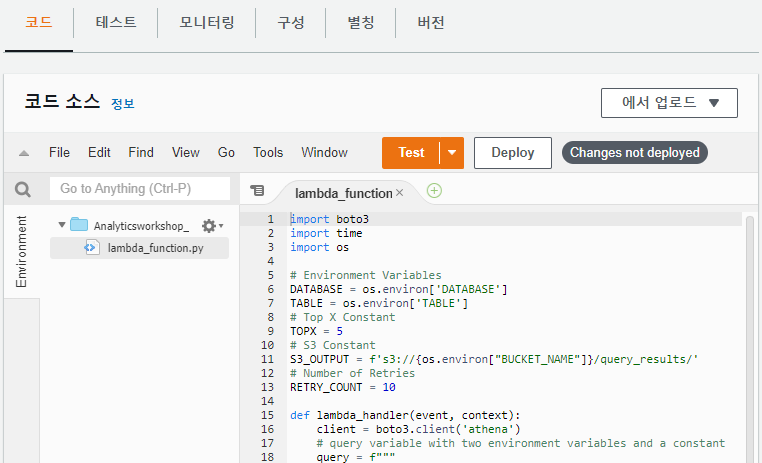Switch to the 코드 tab
This screenshot has height=463, width=762.
pyautogui.click(x=39, y=22)
